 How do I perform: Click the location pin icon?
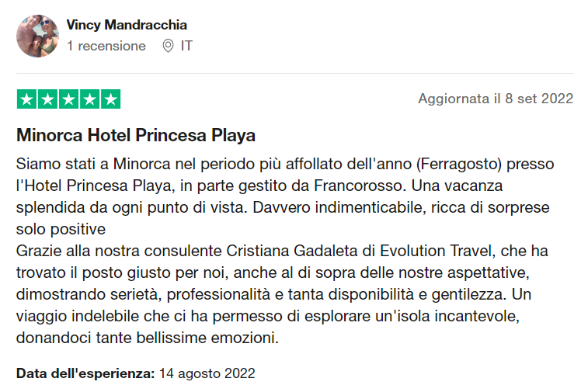168,47
